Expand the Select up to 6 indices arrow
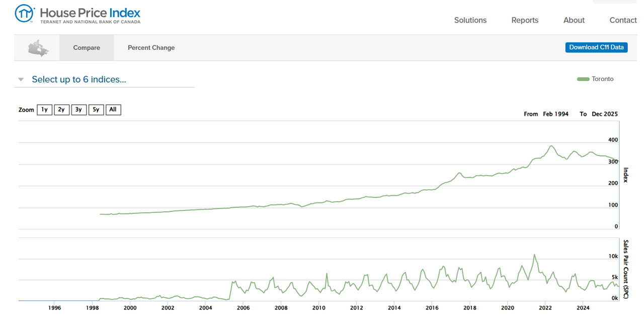The width and height of the screenshot is (644, 318). tap(21, 79)
